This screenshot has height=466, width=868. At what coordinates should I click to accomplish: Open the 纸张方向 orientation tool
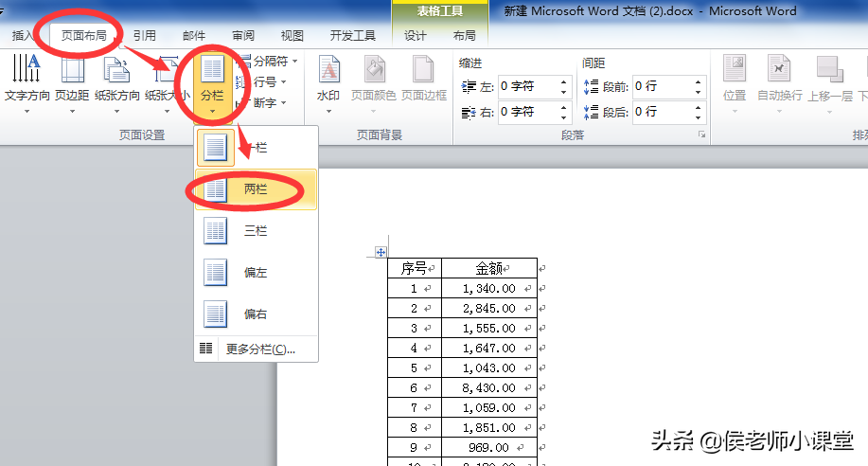[116, 83]
